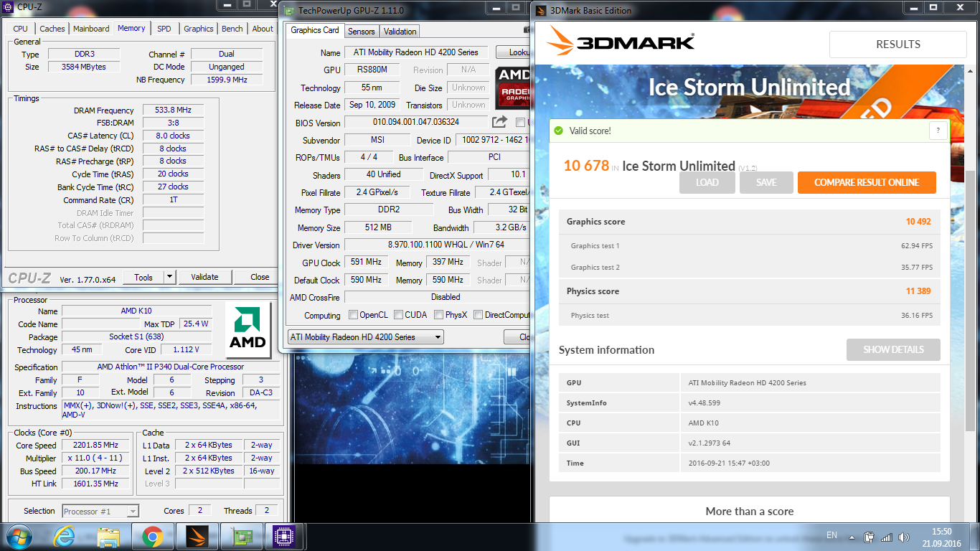
Task: Open Google Chrome from the taskbar
Action: pyautogui.click(x=151, y=537)
